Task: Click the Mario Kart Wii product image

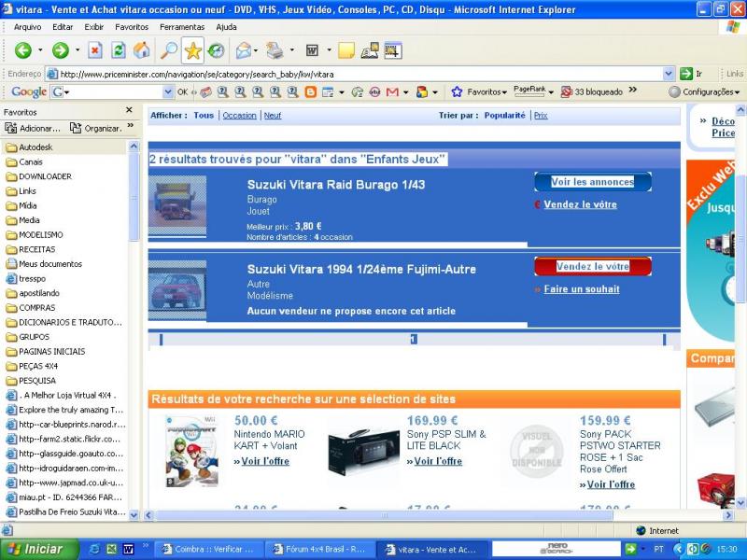Action: point(191,452)
